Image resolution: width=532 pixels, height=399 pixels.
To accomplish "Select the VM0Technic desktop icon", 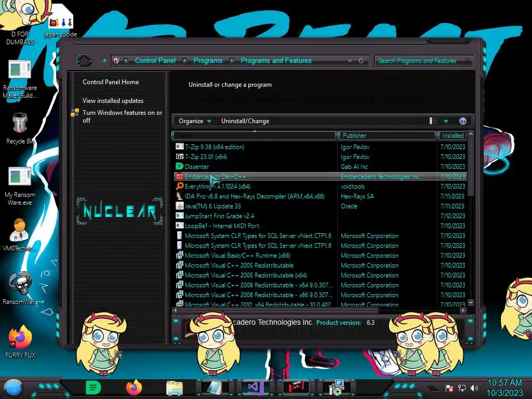I will pos(20,235).
